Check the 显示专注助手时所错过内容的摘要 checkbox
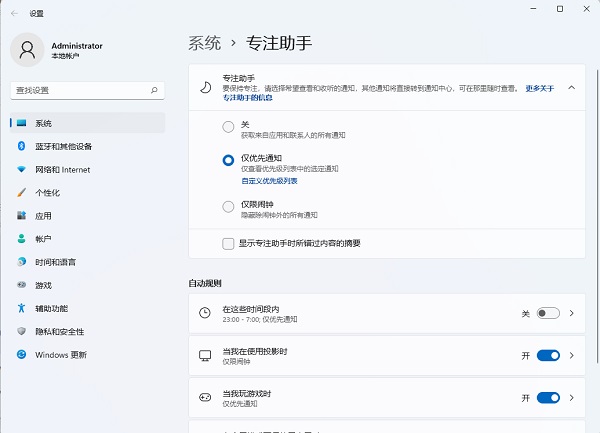600x433 pixels. click(229, 243)
